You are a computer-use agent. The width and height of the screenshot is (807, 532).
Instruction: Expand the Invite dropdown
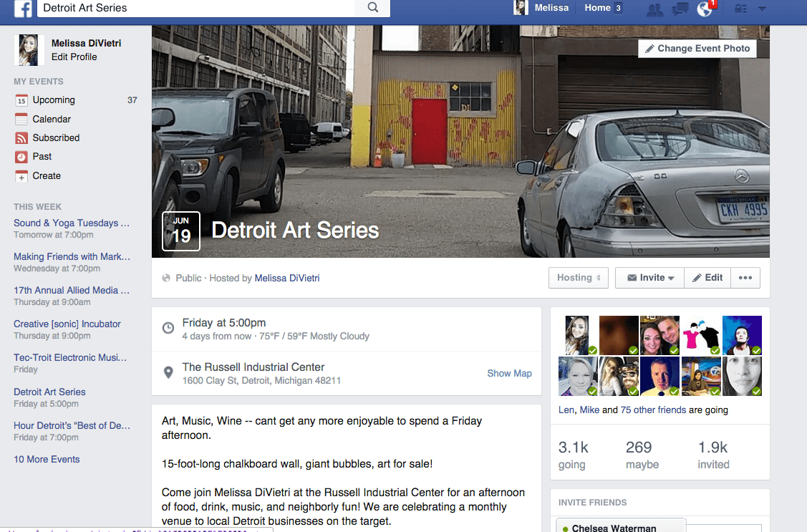[649, 278]
